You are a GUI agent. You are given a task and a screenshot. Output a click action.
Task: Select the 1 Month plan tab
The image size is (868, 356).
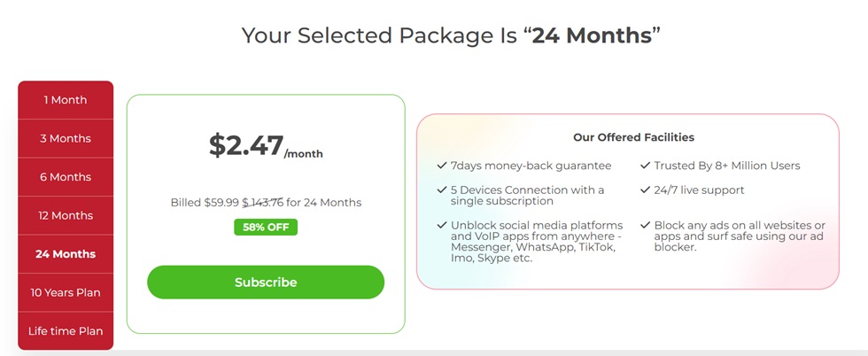(x=66, y=100)
